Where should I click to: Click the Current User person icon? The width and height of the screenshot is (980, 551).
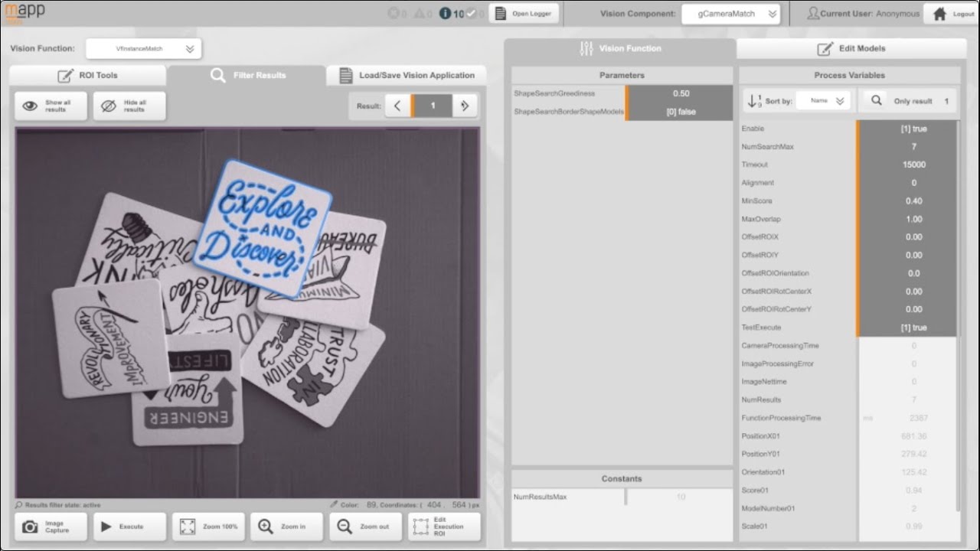point(813,13)
